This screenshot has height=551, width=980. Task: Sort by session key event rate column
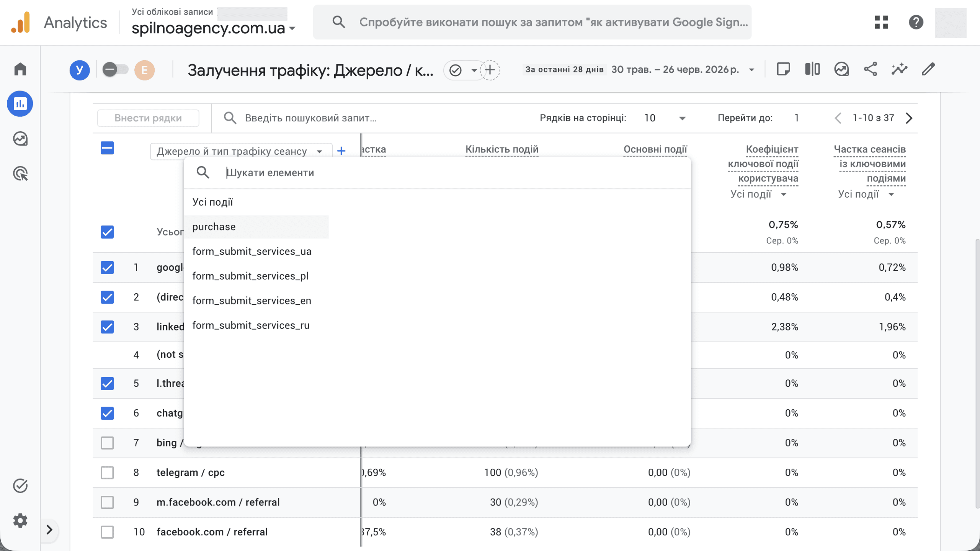(x=870, y=164)
